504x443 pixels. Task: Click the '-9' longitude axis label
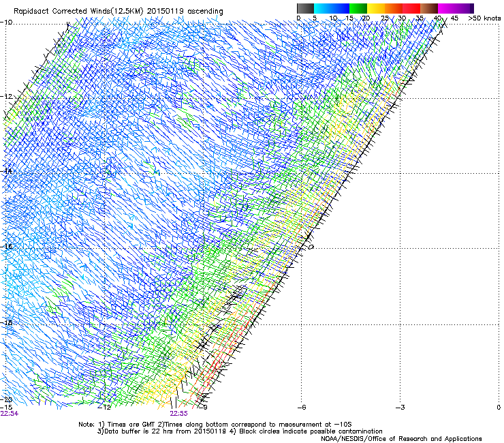(x=203, y=407)
